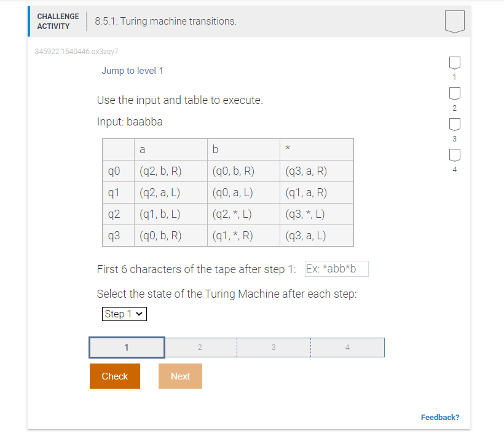Select step segment 1 in the progress bar
Image resolution: width=504 pixels, height=441 pixels.
(x=126, y=347)
